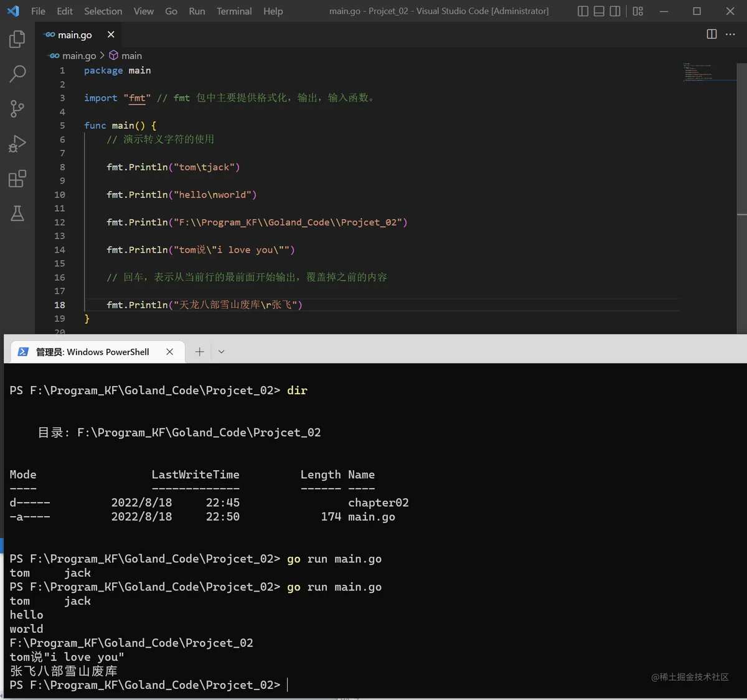
Task: Open the Go menu
Action: (171, 11)
